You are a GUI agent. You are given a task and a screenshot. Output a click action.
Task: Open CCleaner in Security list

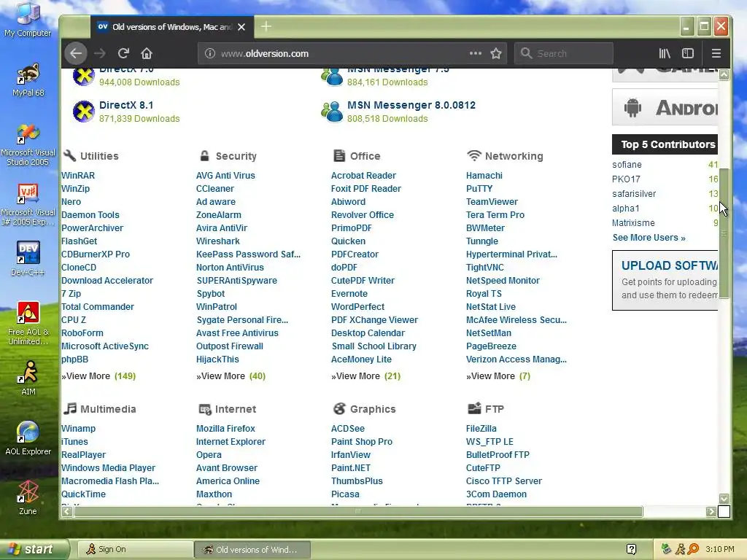(215, 189)
